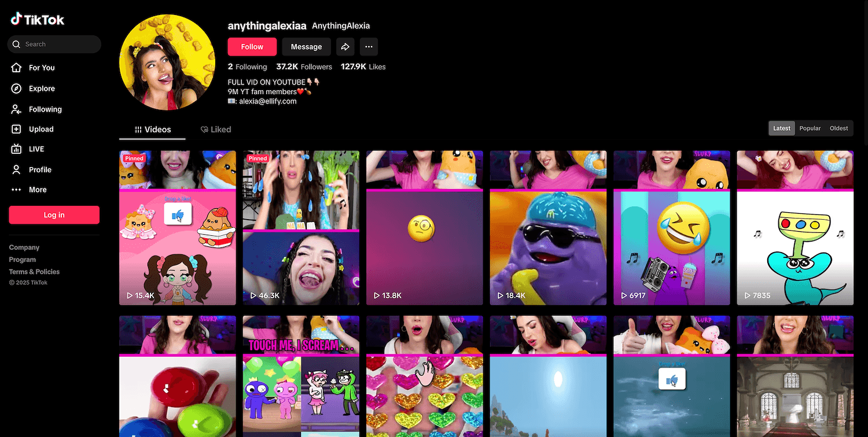Go to the Following feed
This screenshot has width=868, height=437.
click(x=45, y=109)
